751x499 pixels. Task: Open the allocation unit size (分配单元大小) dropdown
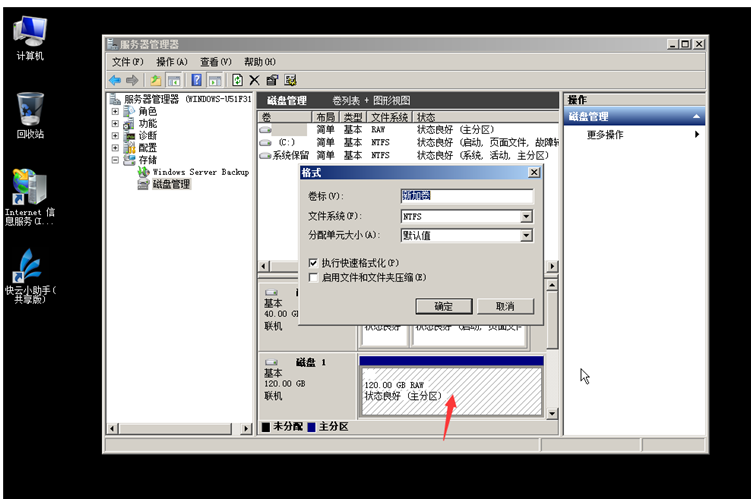526,236
